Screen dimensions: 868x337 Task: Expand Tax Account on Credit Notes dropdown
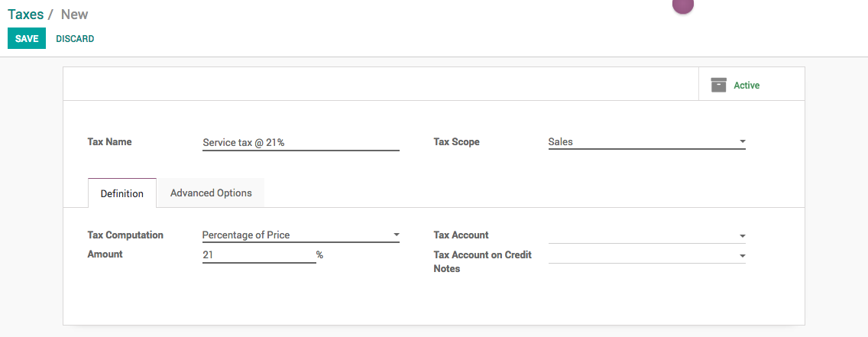(x=646, y=255)
